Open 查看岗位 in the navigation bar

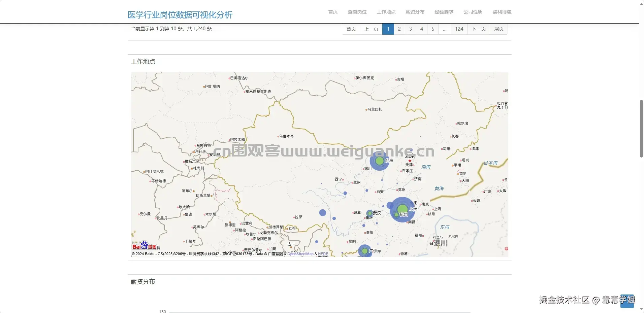coord(357,12)
